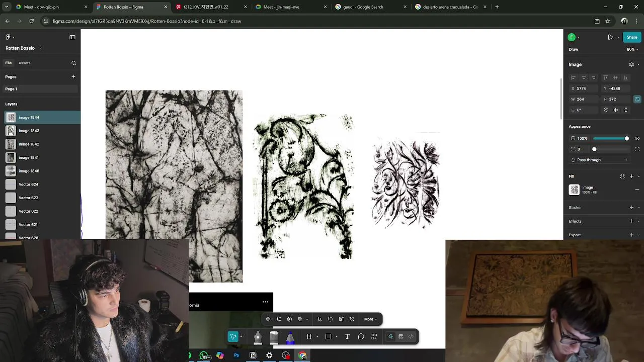Toggle constrain proportions lock
Screen dimensions: 644x362
pyautogui.click(x=637, y=99)
